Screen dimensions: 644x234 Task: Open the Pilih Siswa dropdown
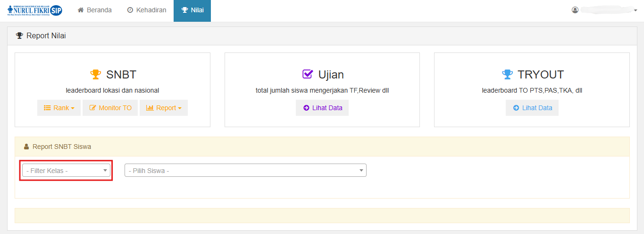245,171
